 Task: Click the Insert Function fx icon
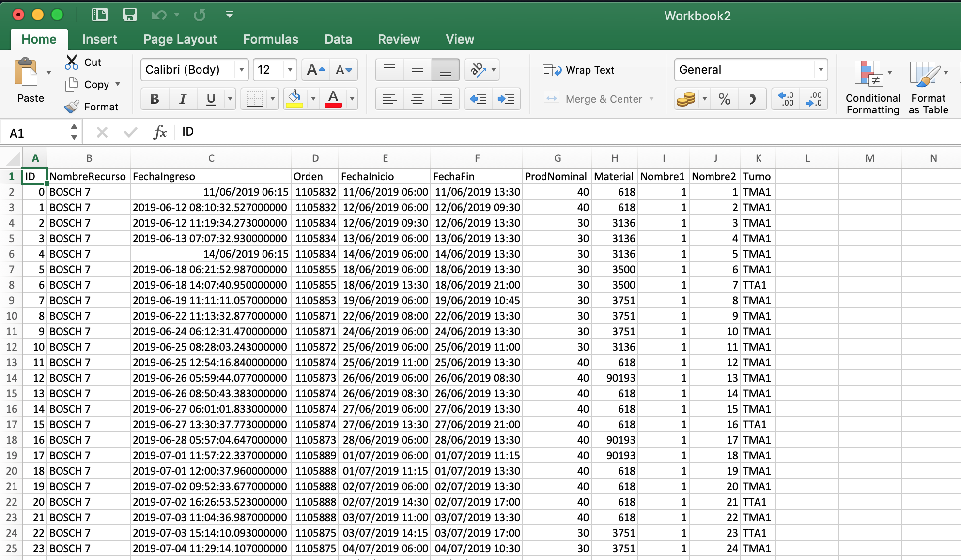click(159, 132)
